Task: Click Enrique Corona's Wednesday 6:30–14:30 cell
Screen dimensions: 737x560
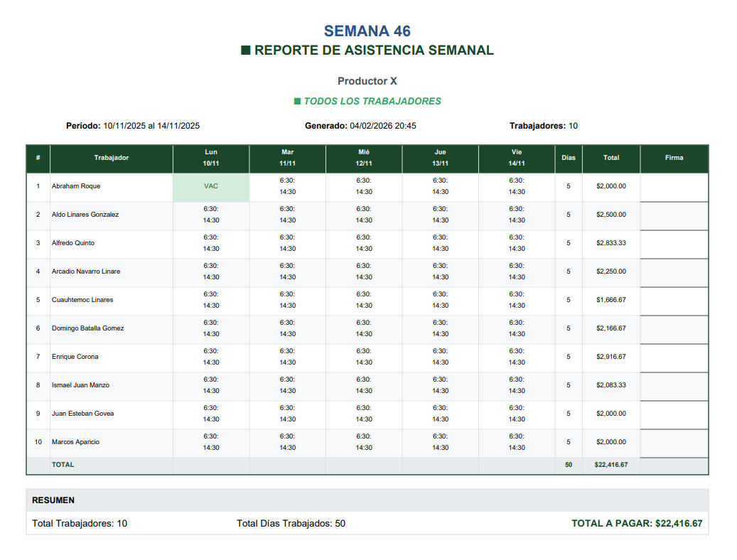Action: 364,357
